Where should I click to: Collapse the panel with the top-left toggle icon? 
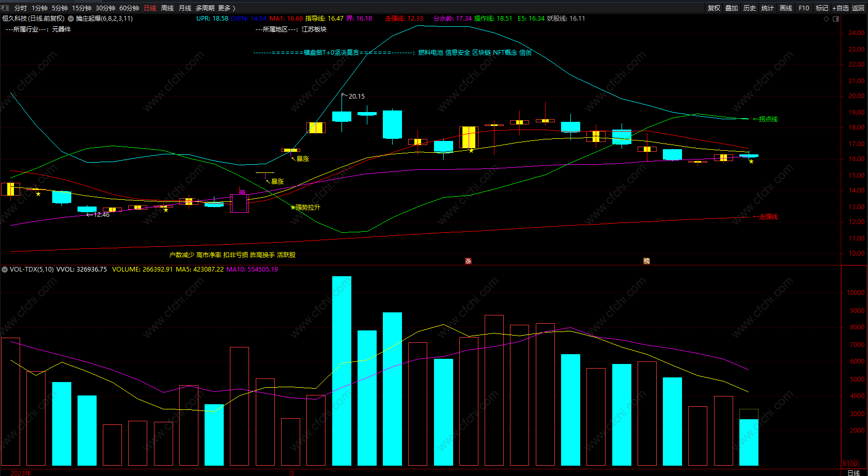pyautogui.click(x=5, y=8)
